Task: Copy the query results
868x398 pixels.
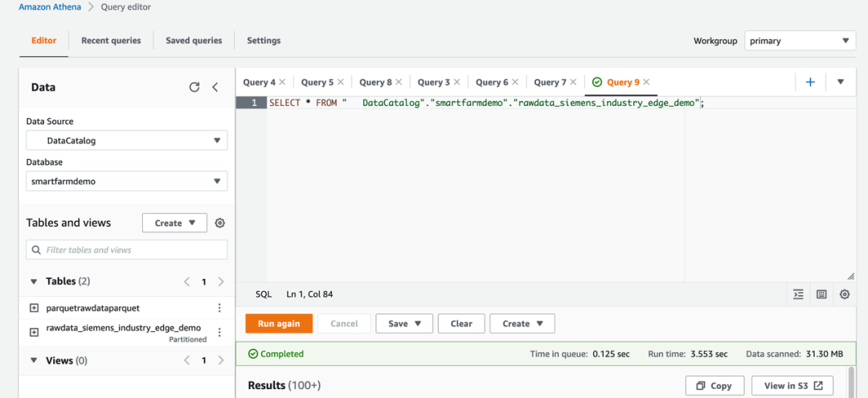Action: (x=715, y=386)
